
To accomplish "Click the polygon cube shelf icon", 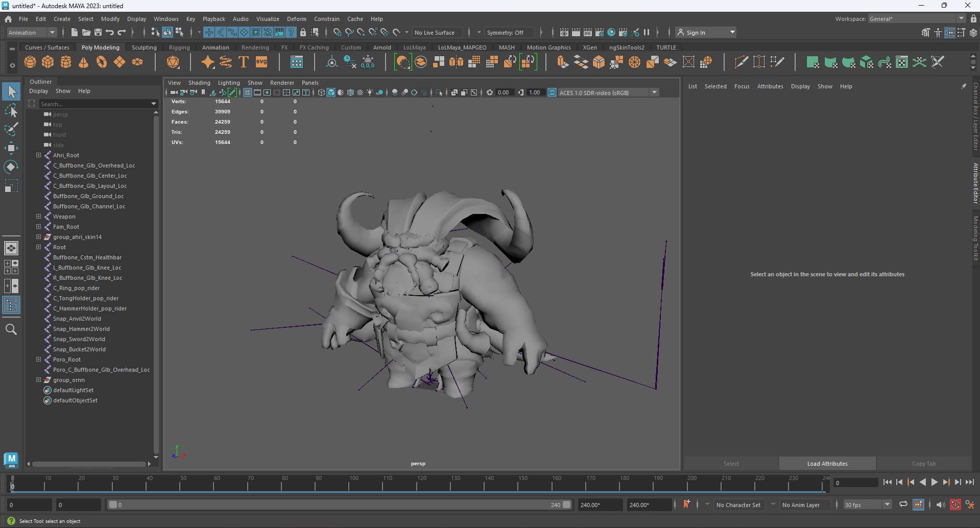I will pyautogui.click(x=48, y=62).
